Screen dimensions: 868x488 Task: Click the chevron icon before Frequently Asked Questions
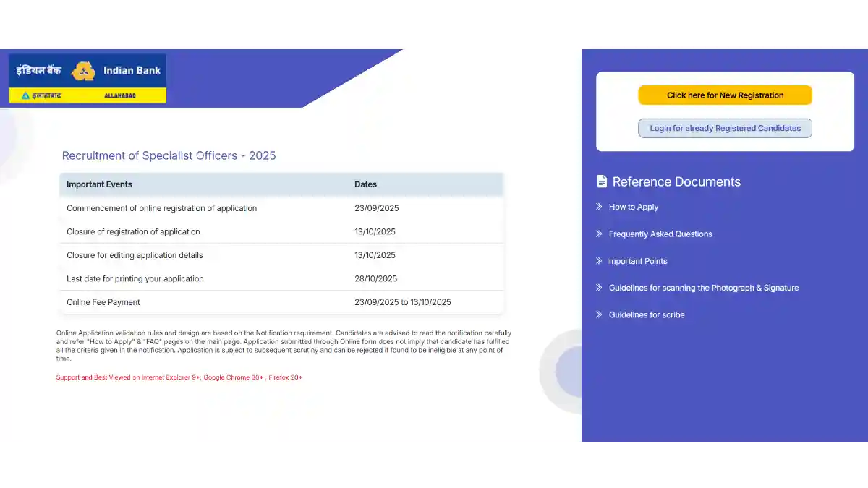(x=599, y=234)
